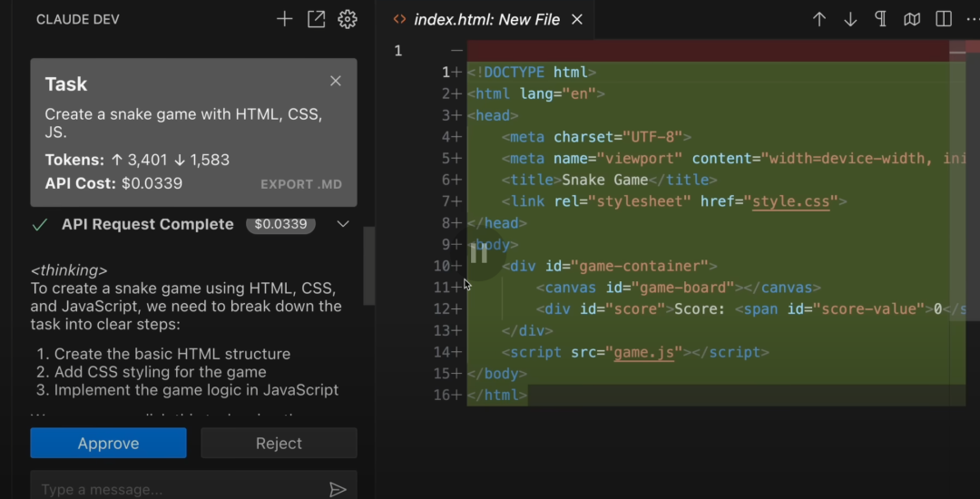Go to previous change arrow
The width and height of the screenshot is (980, 499).
click(x=819, y=19)
